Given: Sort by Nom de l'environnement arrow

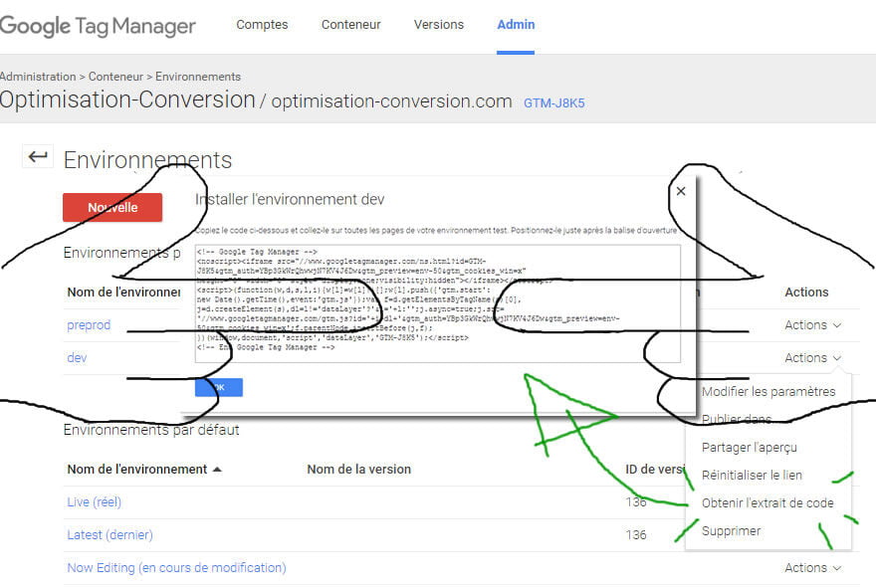Looking at the screenshot, I should [218, 469].
